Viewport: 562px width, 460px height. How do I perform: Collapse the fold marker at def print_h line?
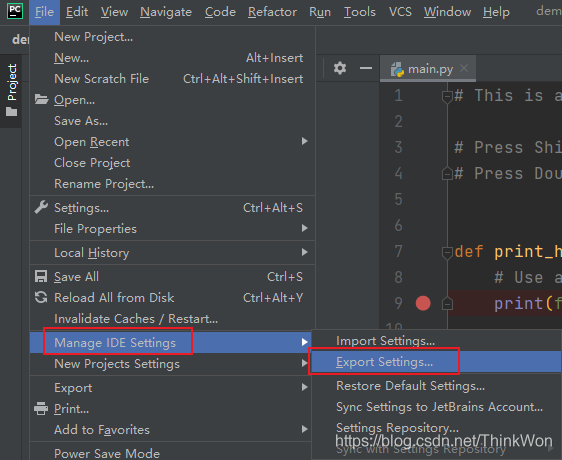pyautogui.click(x=447, y=252)
